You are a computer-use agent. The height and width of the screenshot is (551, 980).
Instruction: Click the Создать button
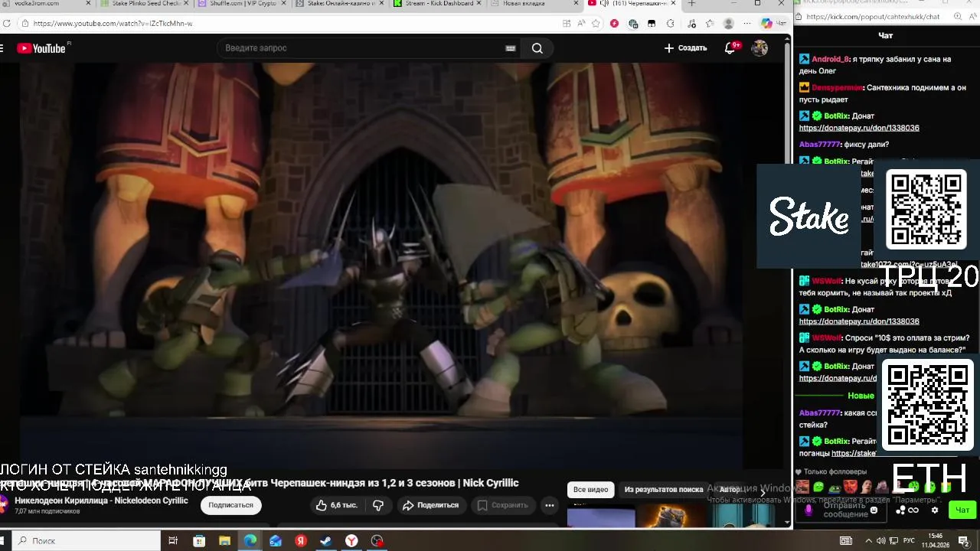[x=685, y=48]
